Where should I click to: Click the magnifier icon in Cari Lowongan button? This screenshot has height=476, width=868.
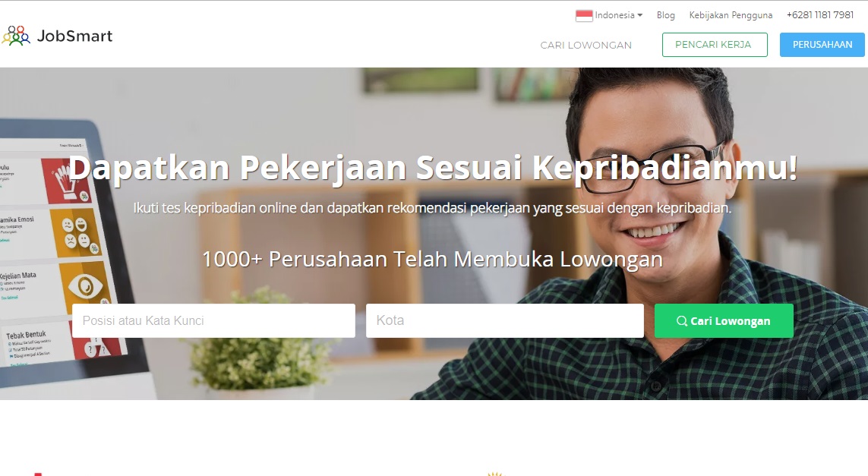(682, 321)
